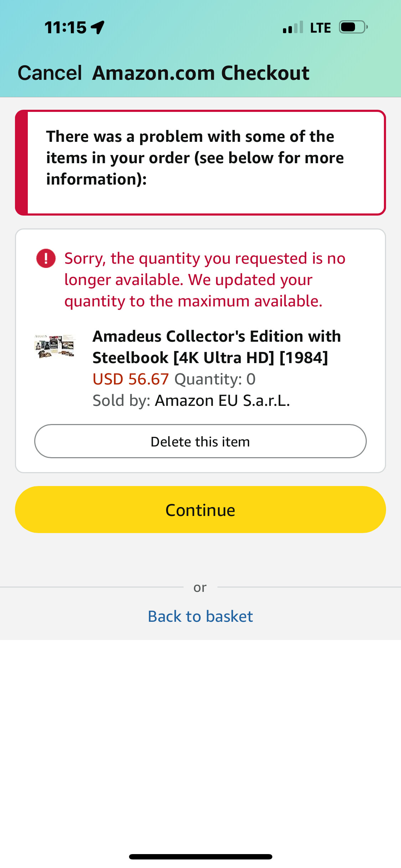This screenshot has width=401, height=868.
Task: Tap the LTE network indicator
Action: [x=320, y=28]
